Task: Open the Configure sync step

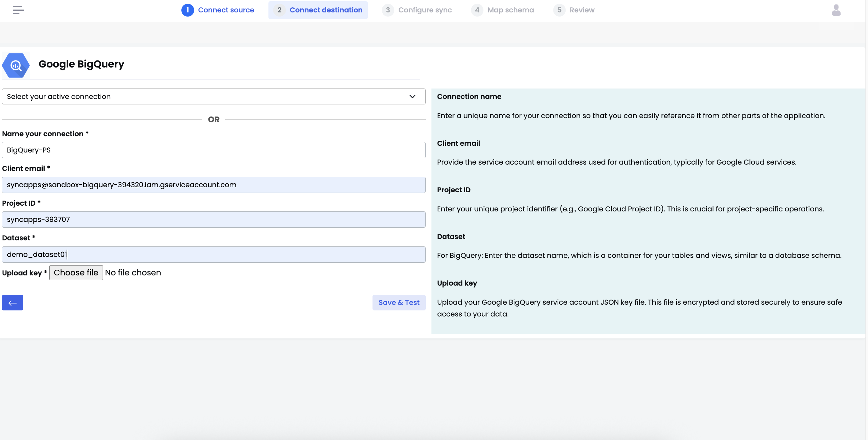Action: tap(417, 10)
